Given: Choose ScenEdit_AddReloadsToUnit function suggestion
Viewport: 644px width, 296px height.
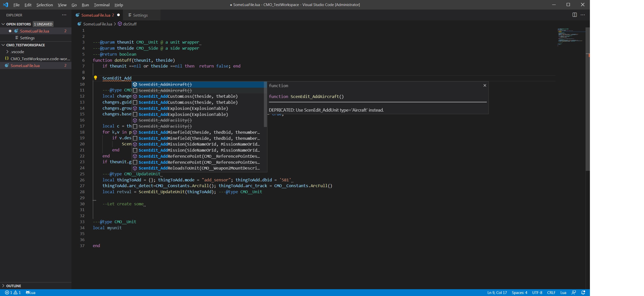Looking at the screenshot, I should [x=198, y=168].
